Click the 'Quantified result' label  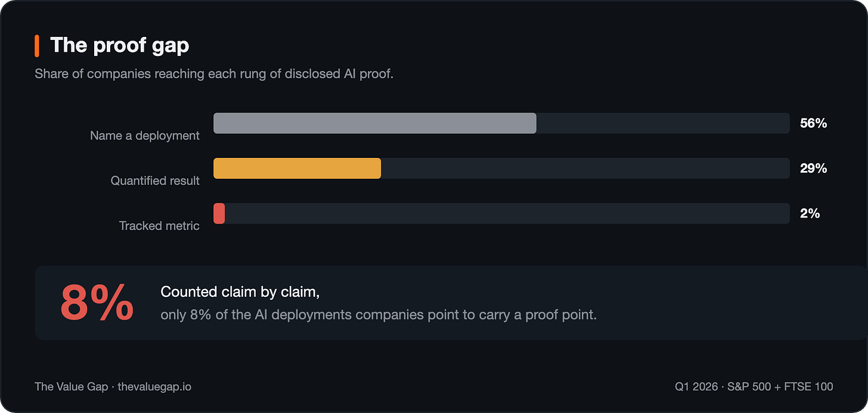click(155, 181)
